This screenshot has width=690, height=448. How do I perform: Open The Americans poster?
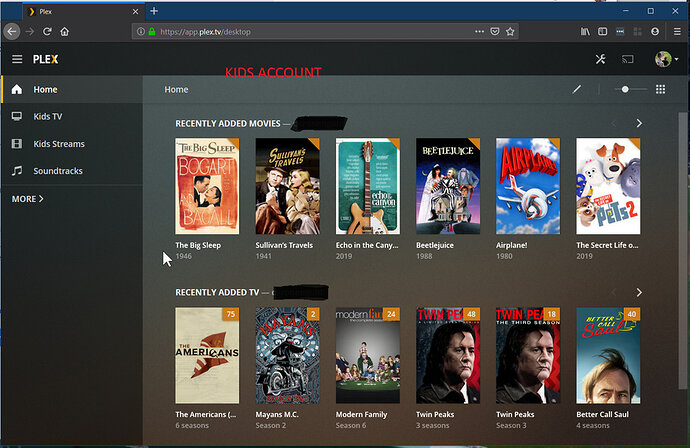coord(207,356)
